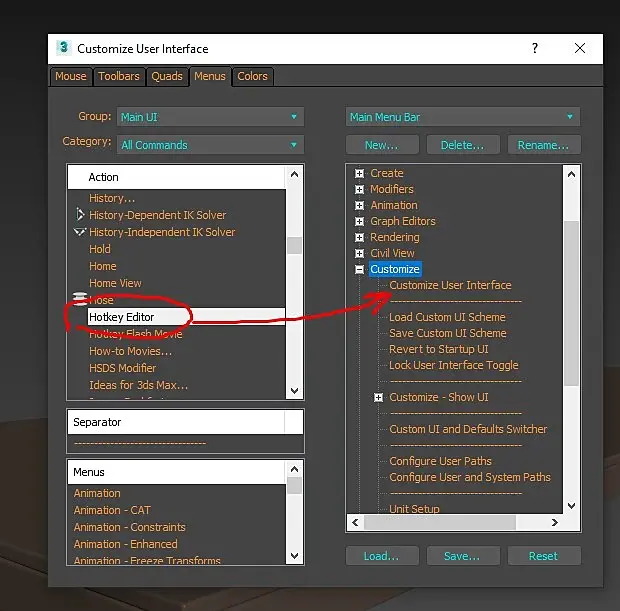
Task: Select Load Custom UI Scheme item
Action: [447, 317]
